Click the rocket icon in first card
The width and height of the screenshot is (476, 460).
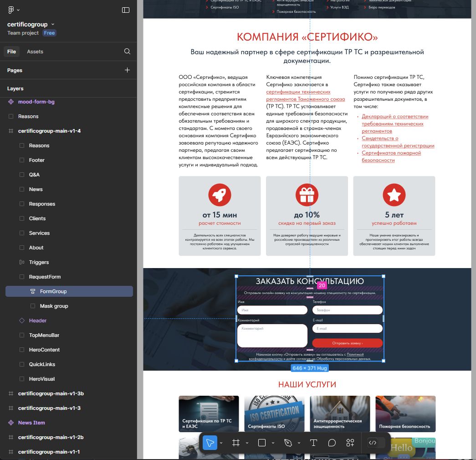pos(220,195)
